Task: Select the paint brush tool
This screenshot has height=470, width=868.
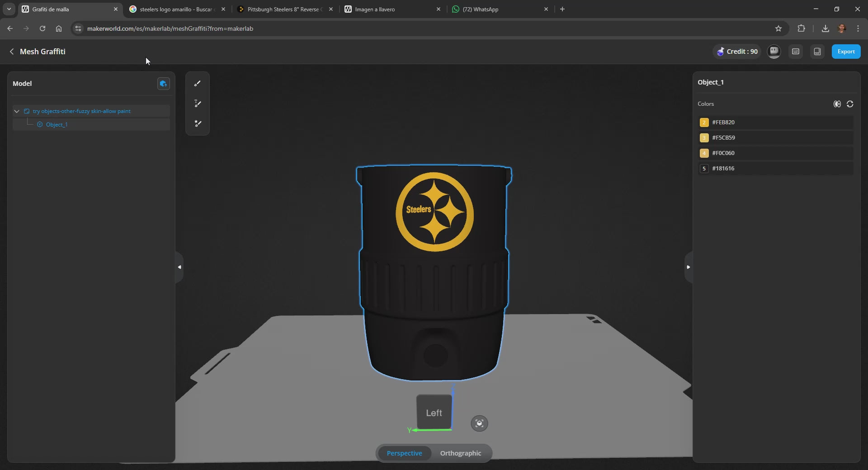Action: [198, 84]
